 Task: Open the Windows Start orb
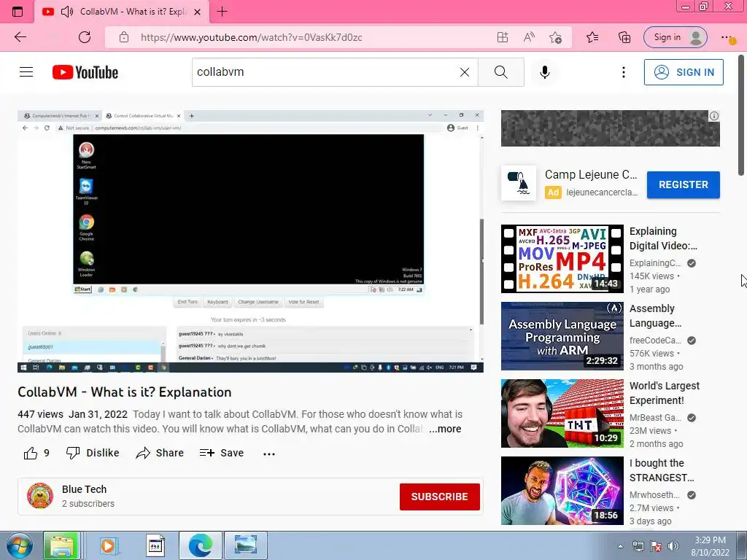(19, 545)
